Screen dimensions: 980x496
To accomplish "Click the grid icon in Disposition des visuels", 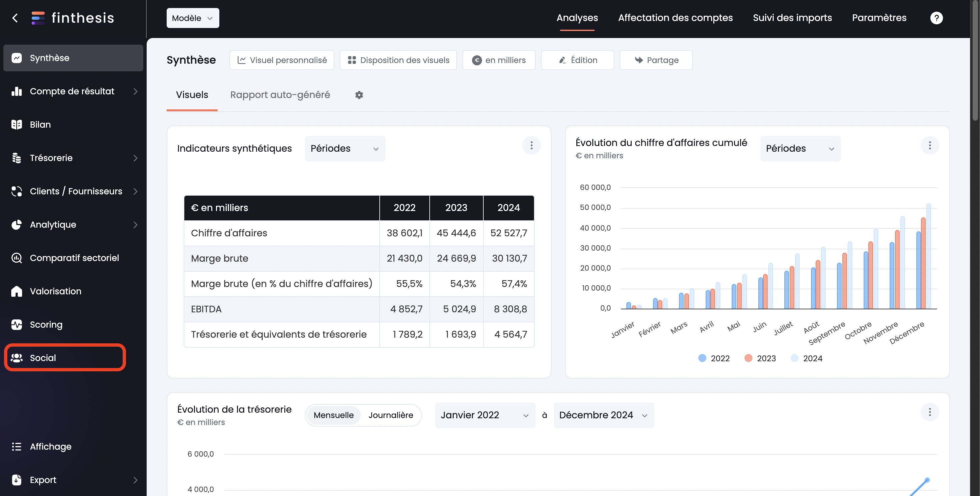I will [x=352, y=60].
